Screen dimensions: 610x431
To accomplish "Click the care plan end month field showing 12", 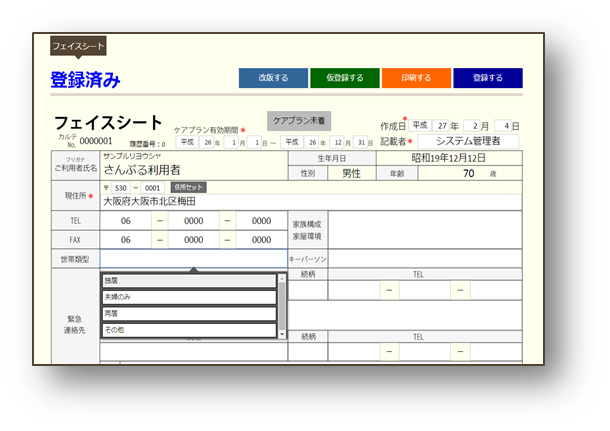I will click(337, 142).
